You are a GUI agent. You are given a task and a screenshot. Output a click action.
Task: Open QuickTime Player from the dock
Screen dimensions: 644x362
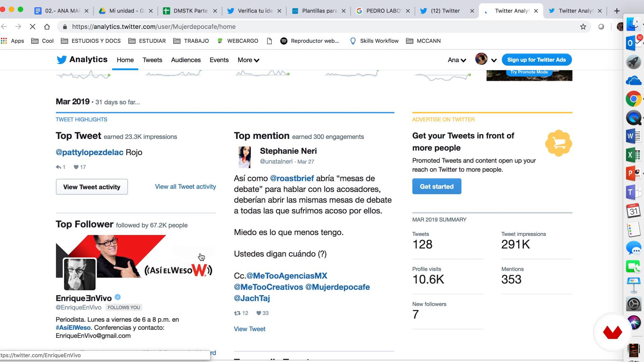[633, 118]
